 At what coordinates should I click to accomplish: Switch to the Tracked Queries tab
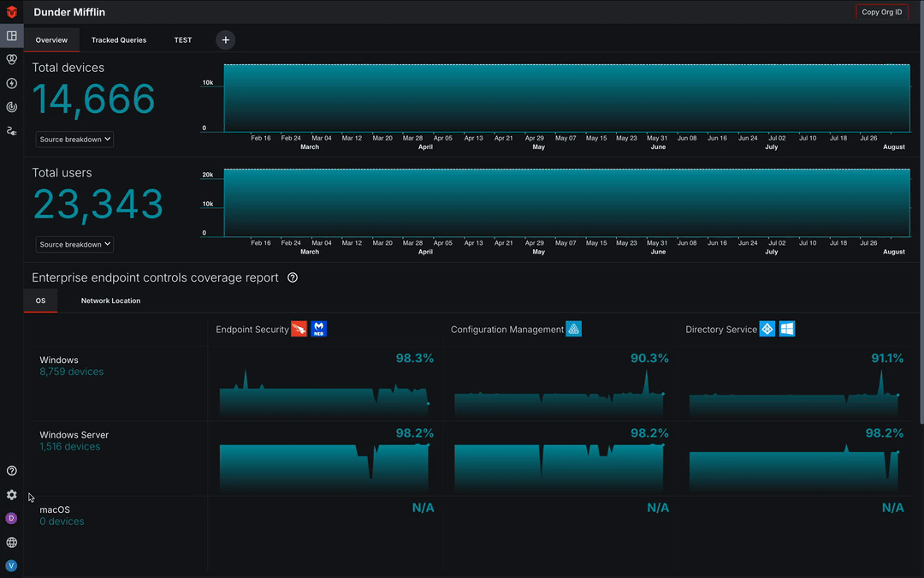coord(118,40)
